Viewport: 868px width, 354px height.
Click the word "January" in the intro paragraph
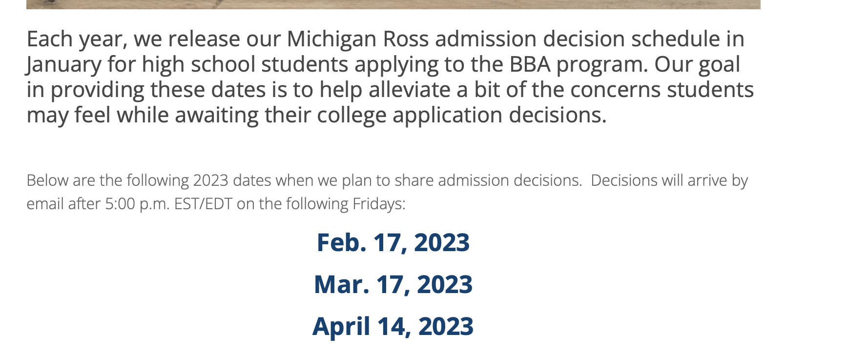pos(64,64)
